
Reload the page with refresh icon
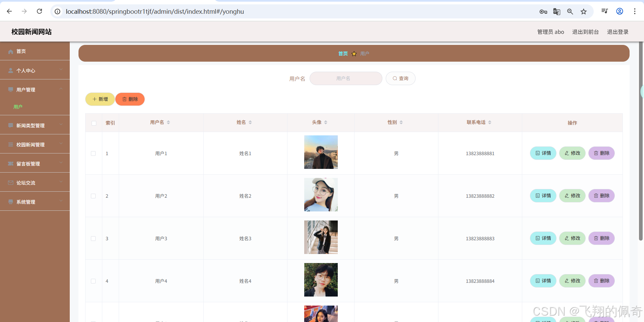click(39, 11)
